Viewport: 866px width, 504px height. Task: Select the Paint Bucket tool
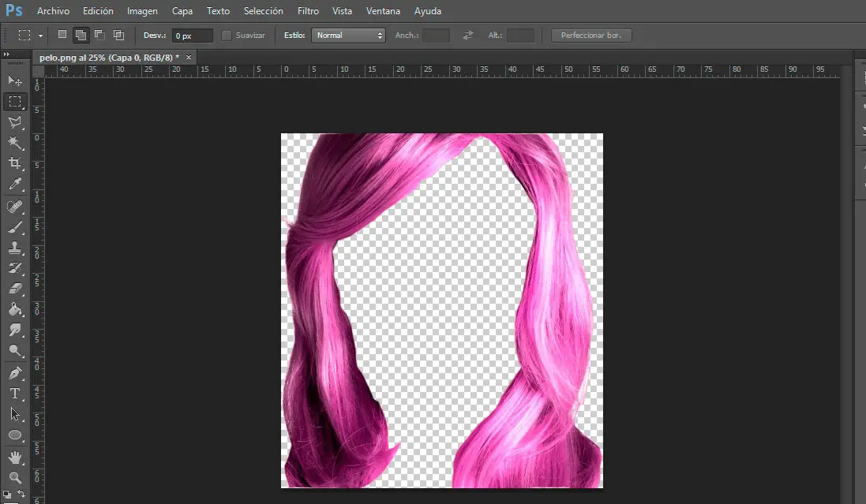pos(15,309)
